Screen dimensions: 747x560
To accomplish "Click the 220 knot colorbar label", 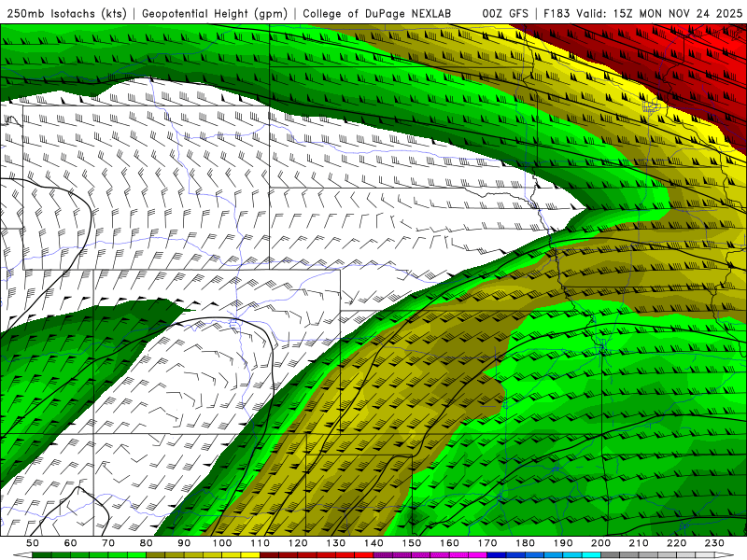I will point(677,543).
